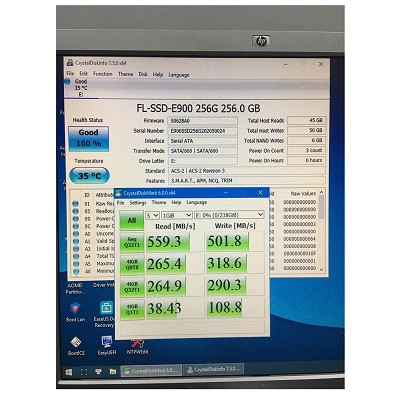Screen dimensions: 400x400
Task: Click the blue status dot for attribute A5
Action: tap(76, 264)
